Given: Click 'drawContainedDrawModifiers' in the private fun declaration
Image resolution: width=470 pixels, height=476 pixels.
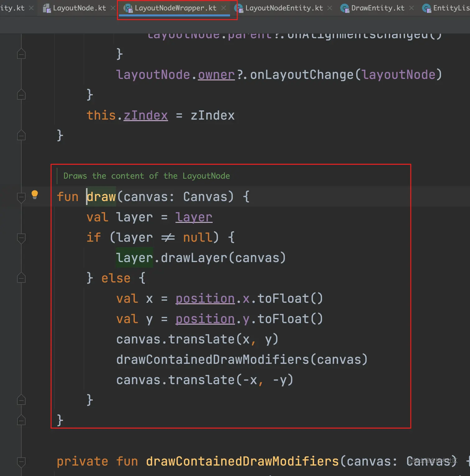Looking at the screenshot, I should (x=242, y=461).
